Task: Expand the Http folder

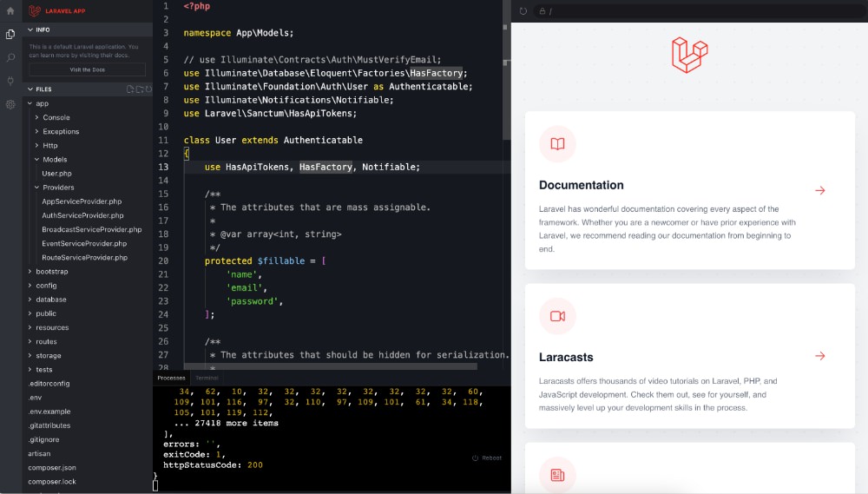Action: tap(36, 146)
